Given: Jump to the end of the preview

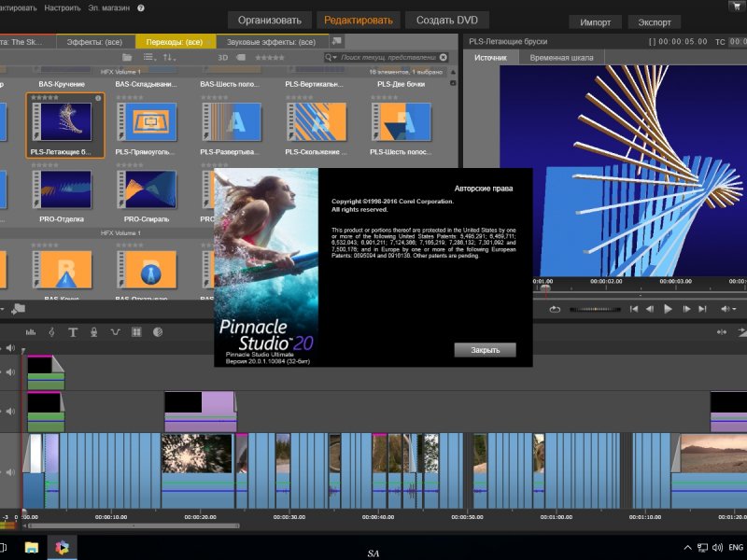Looking at the screenshot, I should coord(702,309).
